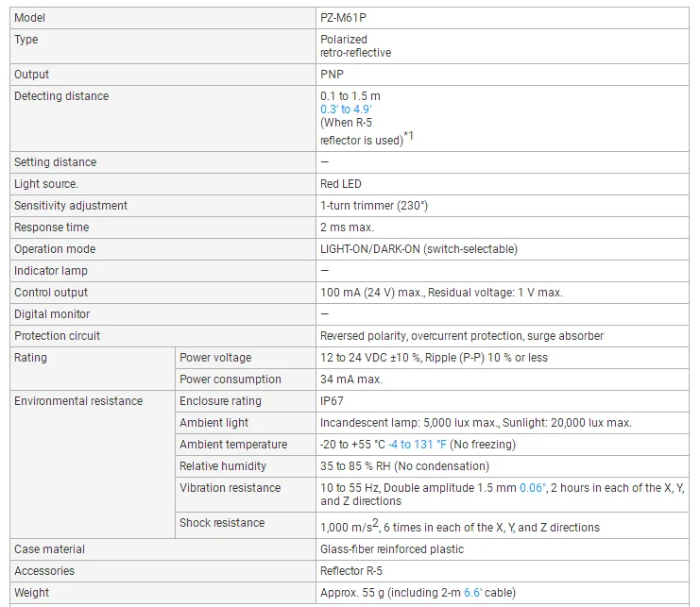This screenshot has width=700, height=607.
Task: Click the 'Indicator lamp' label
Action: (x=50, y=271)
